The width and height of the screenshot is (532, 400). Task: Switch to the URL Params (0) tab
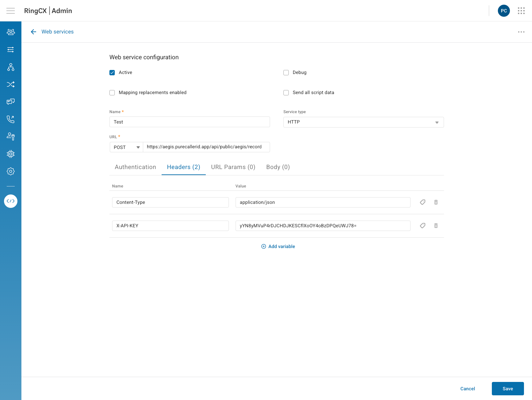(233, 167)
